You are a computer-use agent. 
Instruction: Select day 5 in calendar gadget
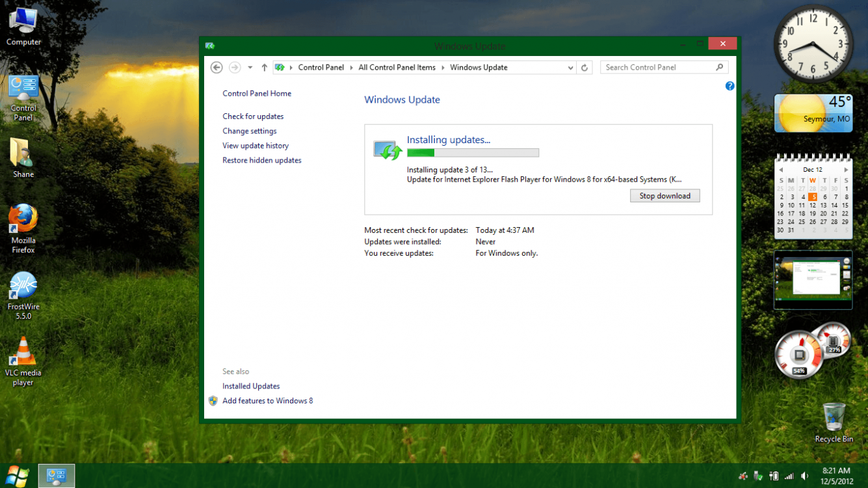click(x=813, y=197)
